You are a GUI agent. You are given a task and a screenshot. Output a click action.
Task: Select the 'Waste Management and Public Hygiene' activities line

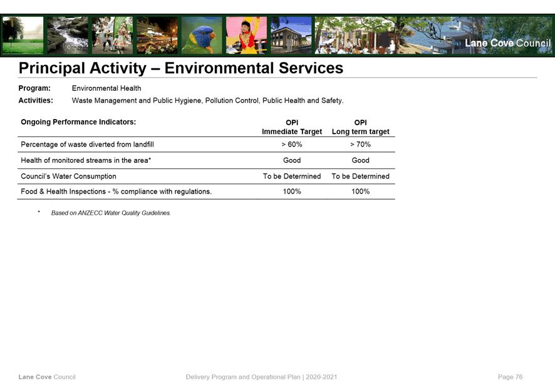(x=208, y=100)
